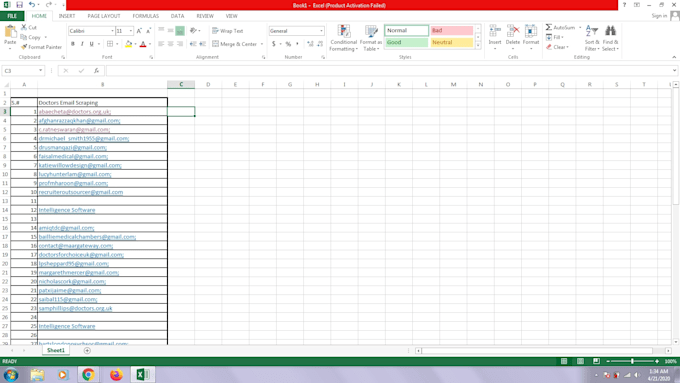Apply the Bad cell style
The image size is (680, 383).
(x=451, y=30)
